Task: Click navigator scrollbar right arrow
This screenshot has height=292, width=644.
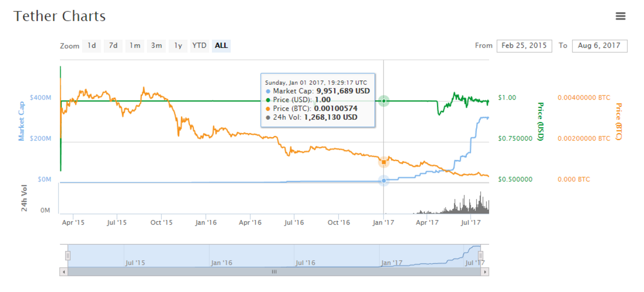Action: (x=485, y=271)
